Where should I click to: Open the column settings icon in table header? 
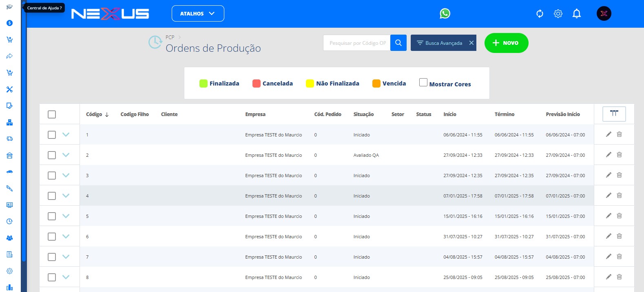pyautogui.click(x=614, y=114)
